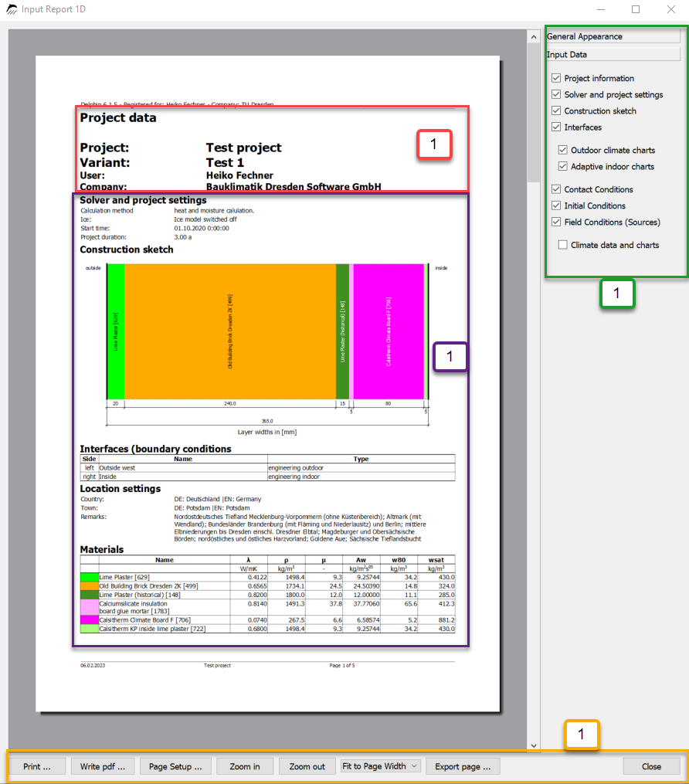This screenshot has height=784, width=689.
Task: Click 'Page 1 of 5' footer text
Action: coord(342,666)
